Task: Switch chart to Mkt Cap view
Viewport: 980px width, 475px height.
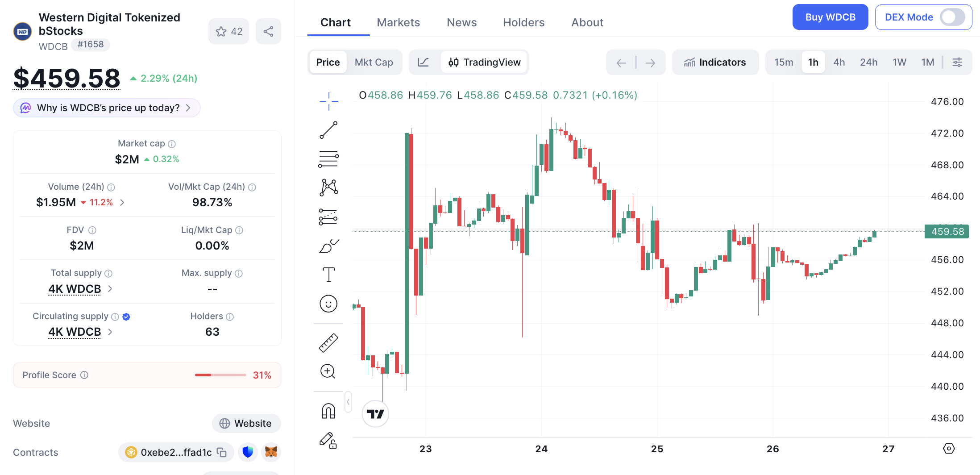Action: 374,62
